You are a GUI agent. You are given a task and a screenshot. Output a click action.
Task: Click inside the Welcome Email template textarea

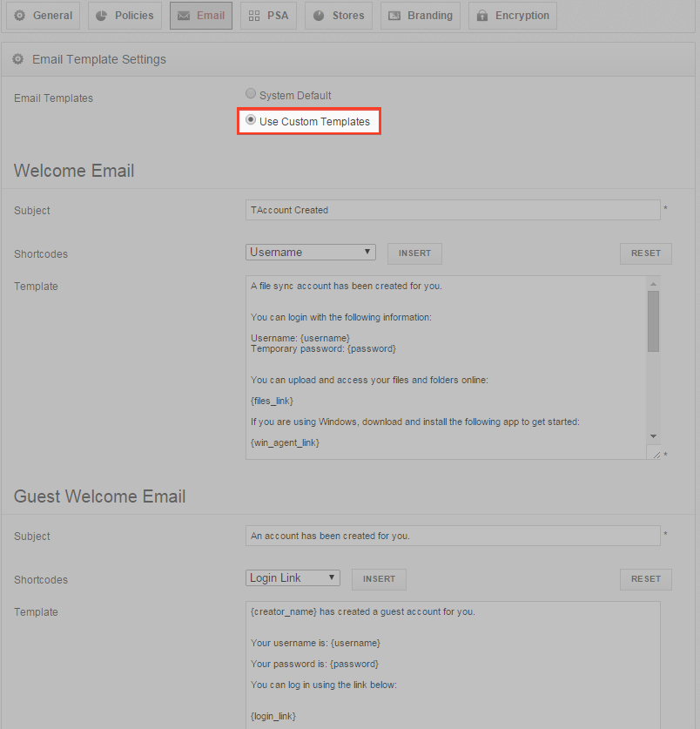[447, 368]
